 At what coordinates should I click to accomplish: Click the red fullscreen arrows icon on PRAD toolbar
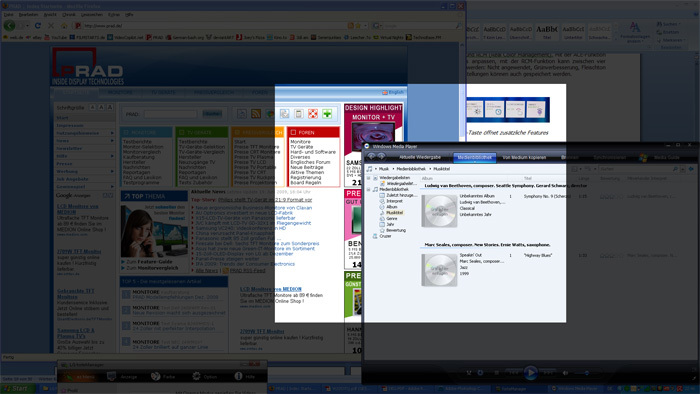[313, 114]
